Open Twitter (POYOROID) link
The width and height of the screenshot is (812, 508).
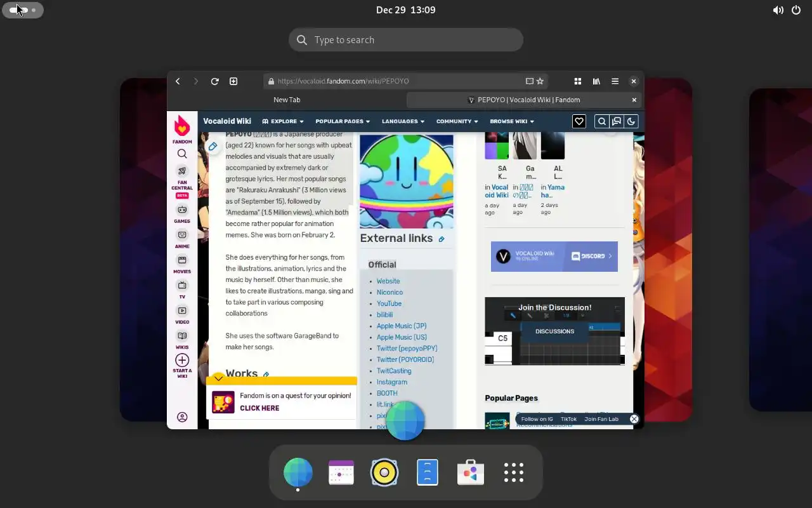[405, 360]
